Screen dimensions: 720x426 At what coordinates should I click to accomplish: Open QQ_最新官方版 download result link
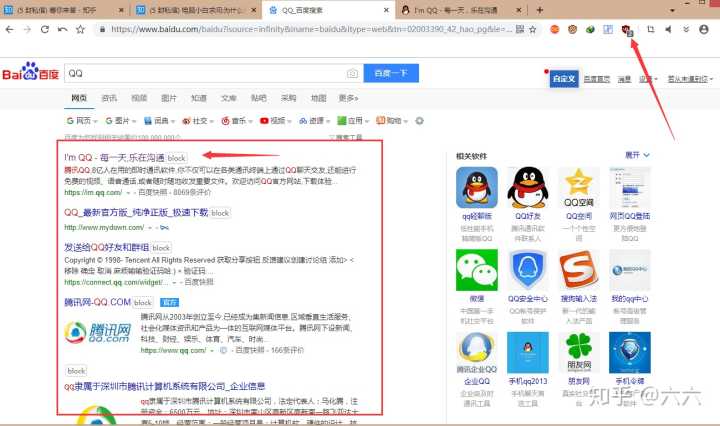click(136, 213)
